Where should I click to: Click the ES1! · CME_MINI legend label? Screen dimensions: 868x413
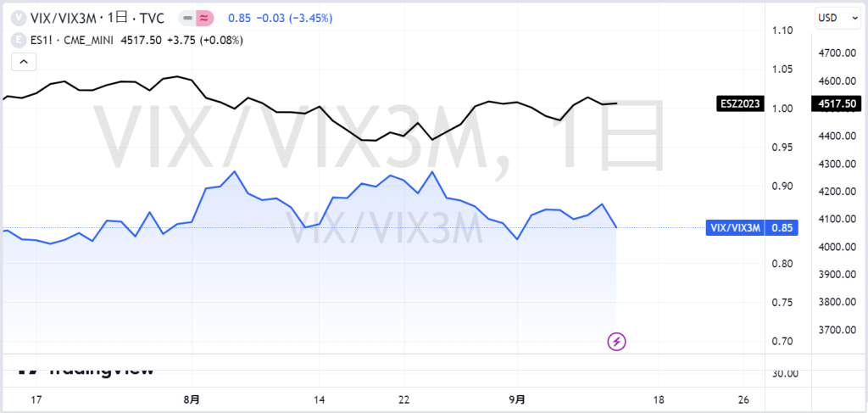pyautogui.click(x=72, y=40)
